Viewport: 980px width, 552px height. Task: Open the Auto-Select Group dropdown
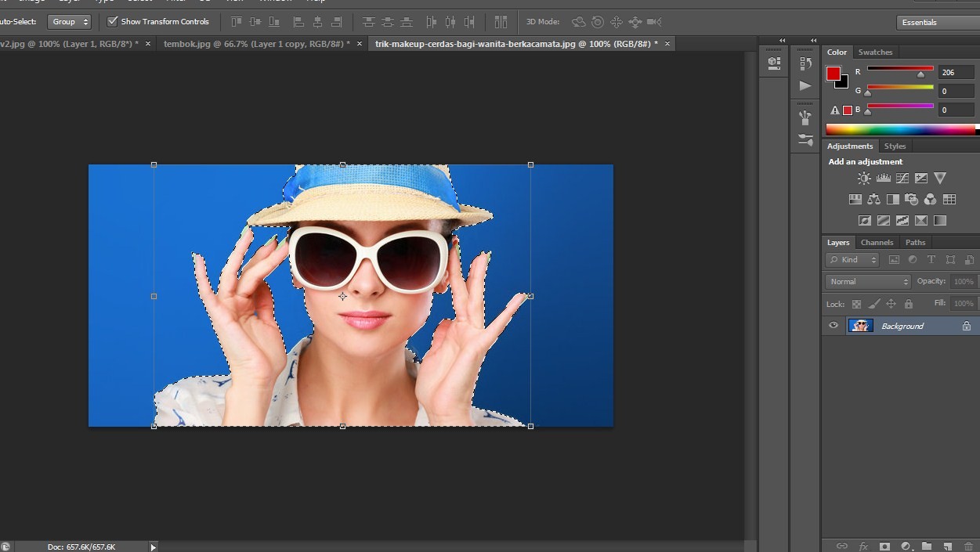69,22
